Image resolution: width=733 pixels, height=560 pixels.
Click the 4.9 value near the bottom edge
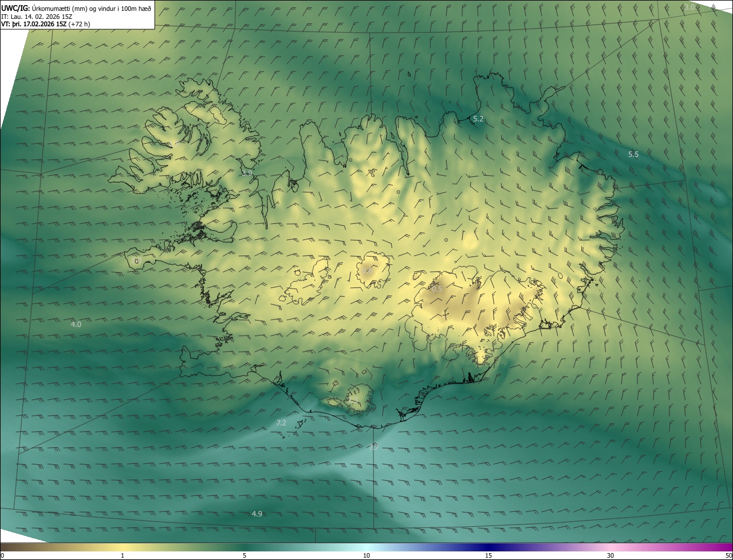pyautogui.click(x=257, y=514)
